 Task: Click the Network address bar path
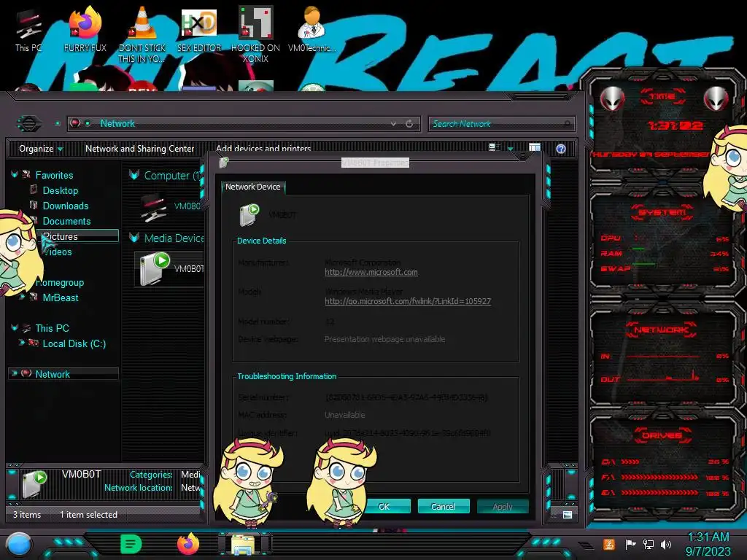(x=117, y=123)
